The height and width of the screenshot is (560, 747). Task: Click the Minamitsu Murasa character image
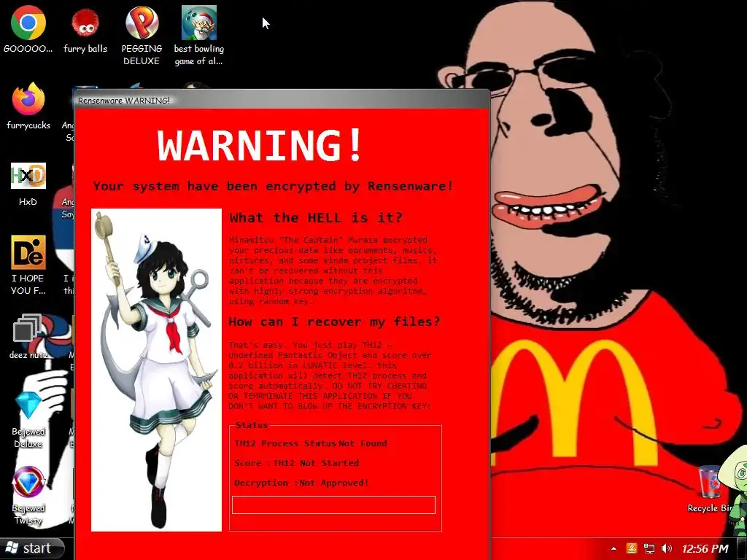156,370
